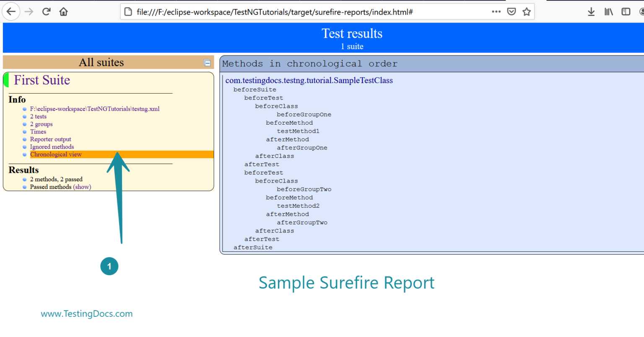Click the '1 suite' banner subtitle
This screenshot has height=337, width=644.
[352, 47]
